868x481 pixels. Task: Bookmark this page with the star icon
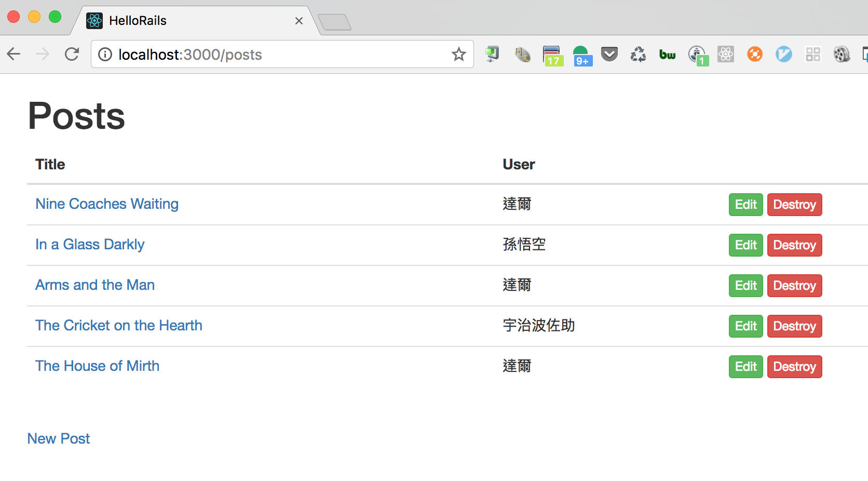pos(458,54)
